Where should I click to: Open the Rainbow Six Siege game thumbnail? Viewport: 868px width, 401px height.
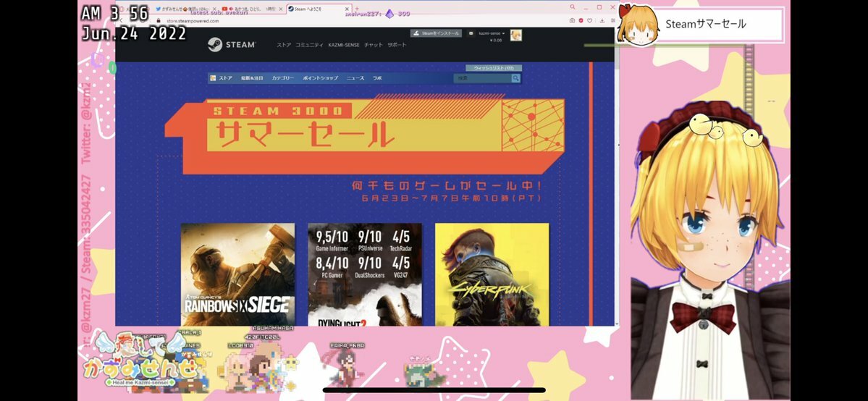coord(238,274)
